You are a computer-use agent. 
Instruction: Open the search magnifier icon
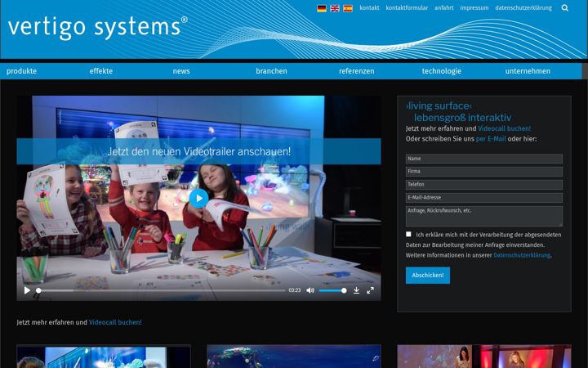click(565, 8)
